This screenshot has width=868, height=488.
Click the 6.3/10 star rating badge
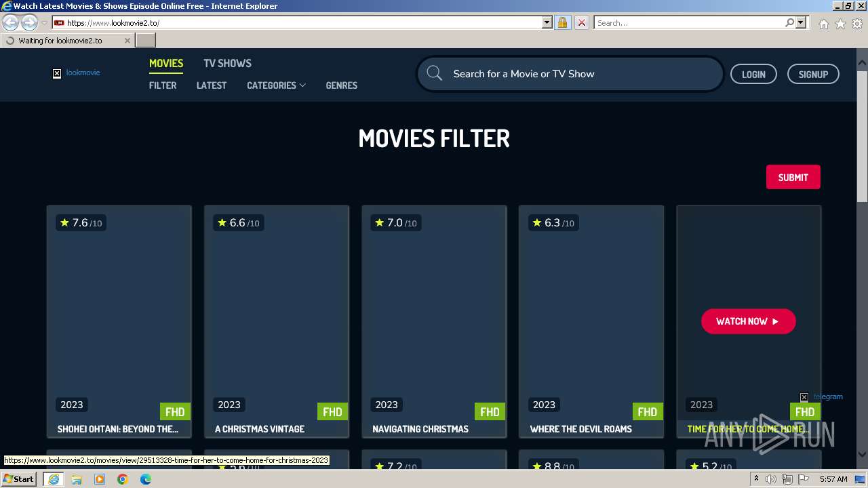coord(553,223)
